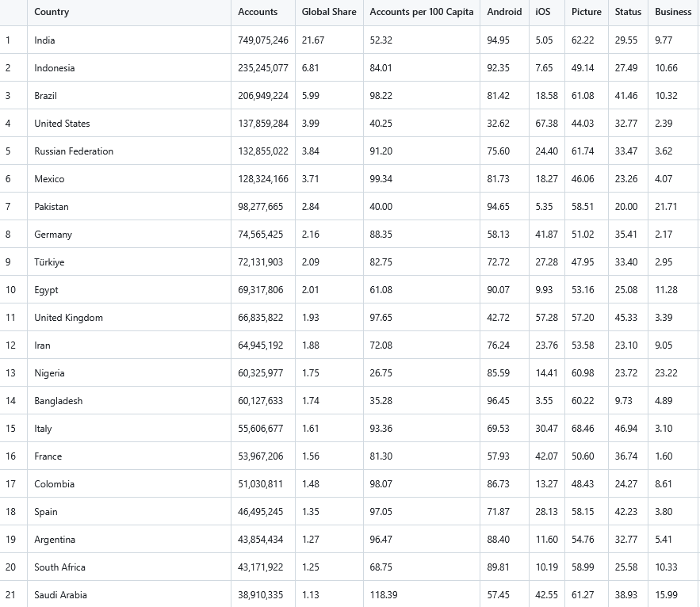Sort by Global Share column
Viewport: 700px width, 607px height.
(x=325, y=12)
